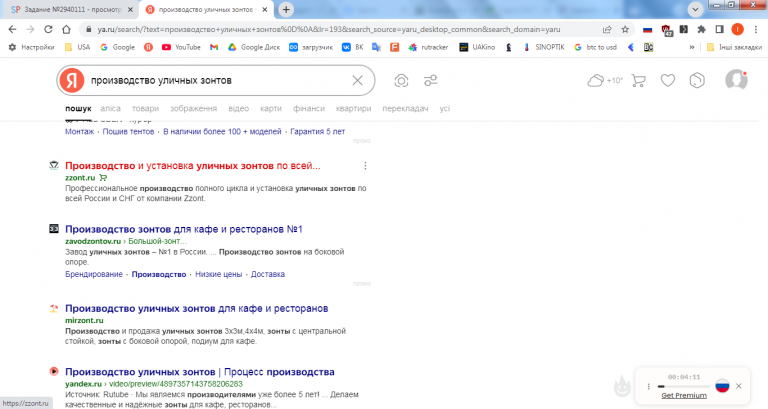Viewport: 768px width, 409px height.
Task: Click the browser address bar URL
Action: click(x=328, y=29)
